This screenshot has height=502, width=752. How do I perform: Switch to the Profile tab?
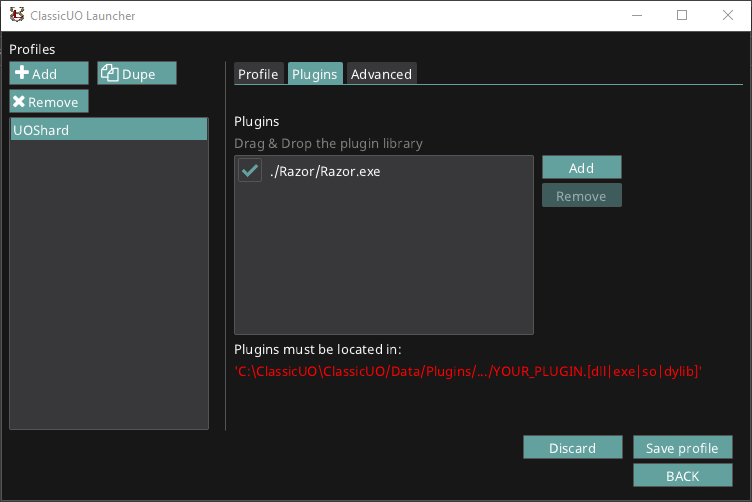click(258, 74)
